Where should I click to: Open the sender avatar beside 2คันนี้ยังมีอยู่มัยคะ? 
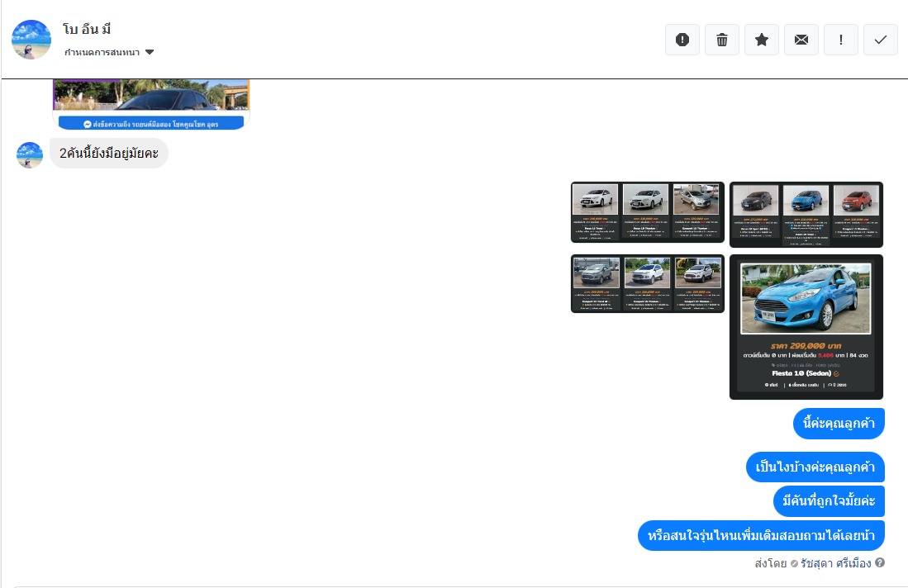(30, 155)
